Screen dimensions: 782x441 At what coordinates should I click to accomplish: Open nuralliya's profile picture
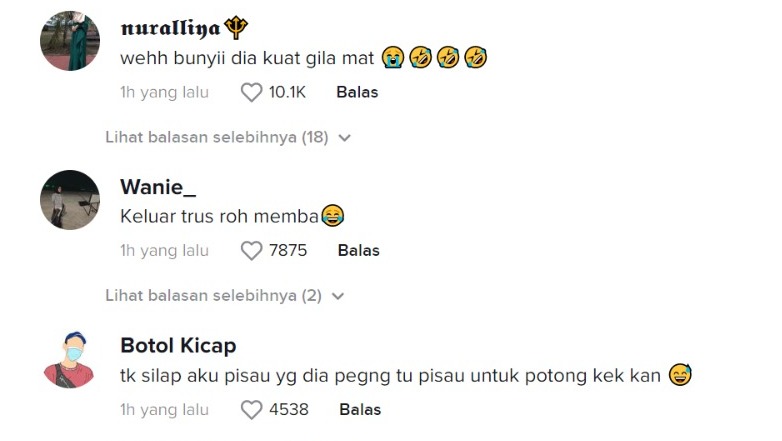(x=70, y=41)
